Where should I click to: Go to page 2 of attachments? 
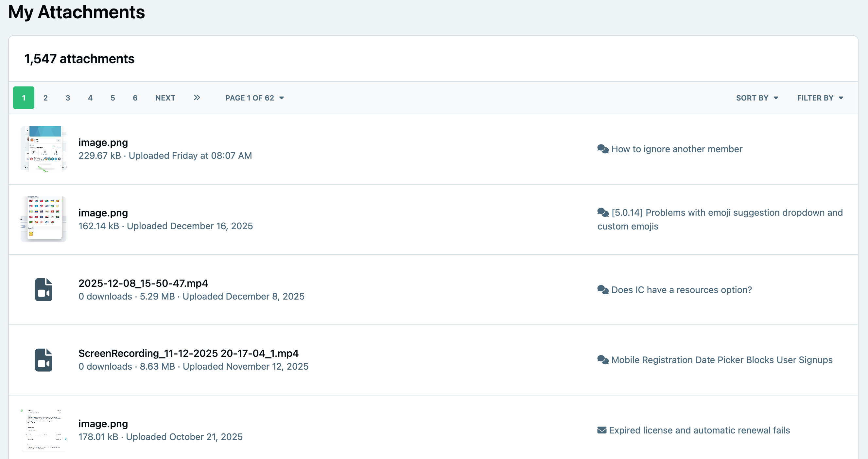point(45,98)
